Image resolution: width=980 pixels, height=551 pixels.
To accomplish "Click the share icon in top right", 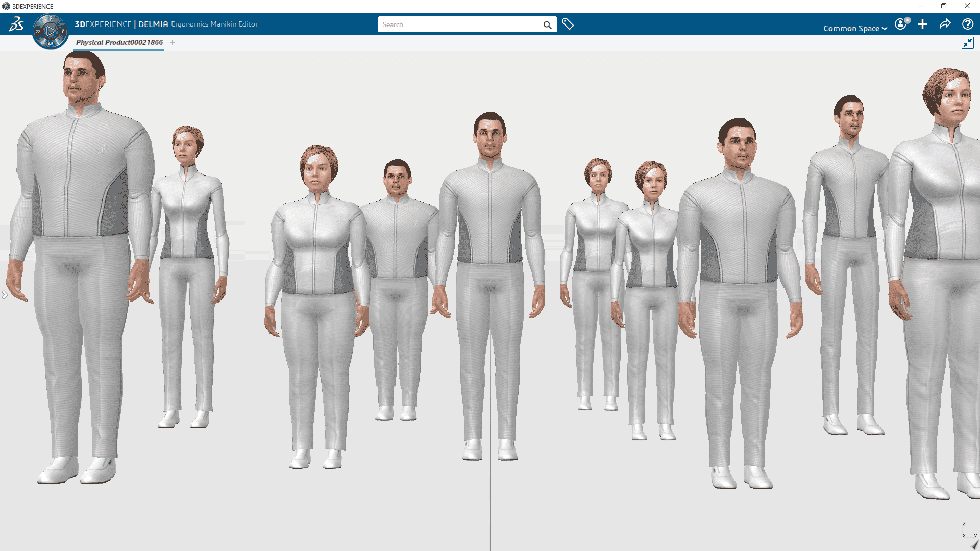I will point(946,24).
